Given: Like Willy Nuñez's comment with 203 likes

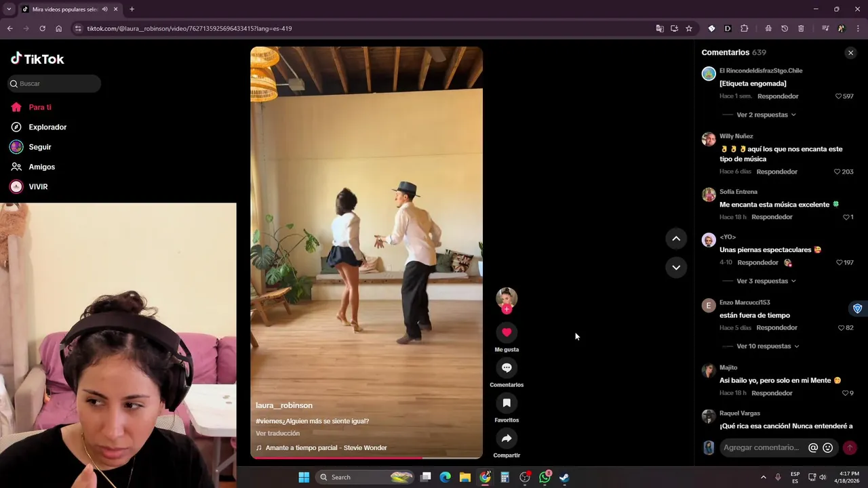Looking at the screenshot, I should pos(837,171).
